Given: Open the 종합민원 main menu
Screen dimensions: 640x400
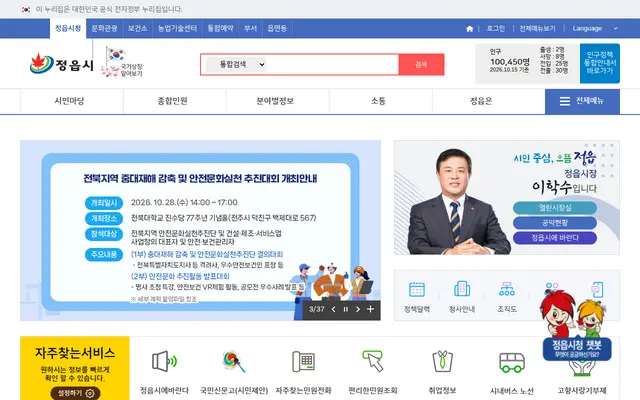Looking at the screenshot, I should (x=174, y=101).
